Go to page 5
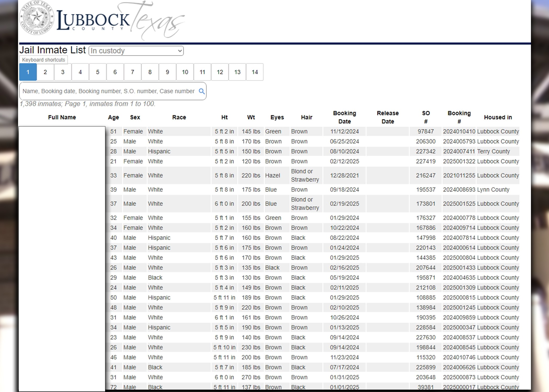The width and height of the screenshot is (549, 392). tap(98, 72)
